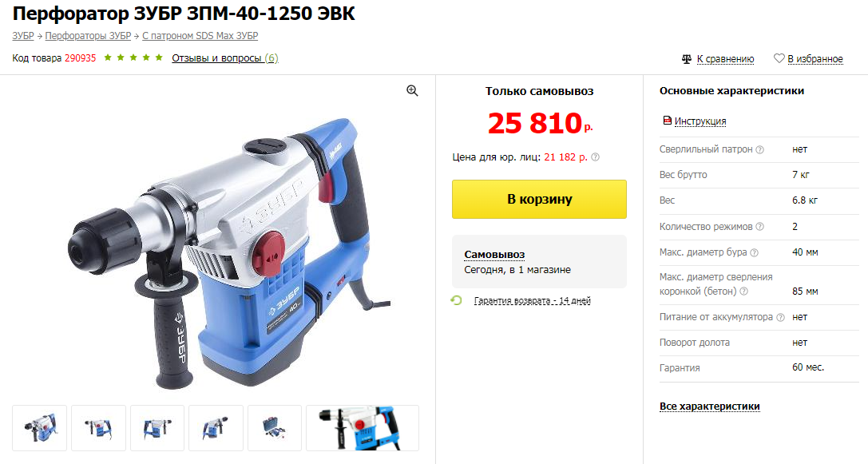Click help icon beside Количество режимов

(759, 227)
